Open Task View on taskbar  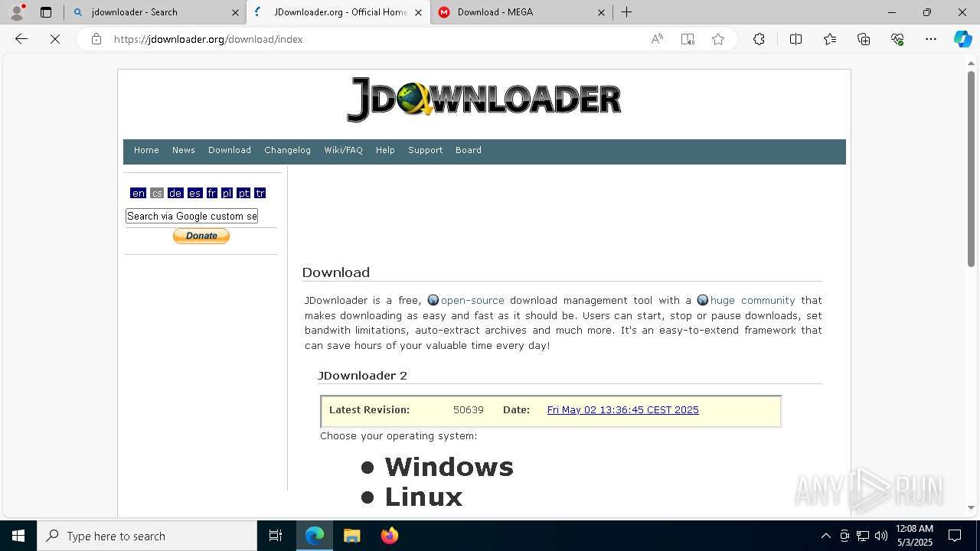click(276, 536)
